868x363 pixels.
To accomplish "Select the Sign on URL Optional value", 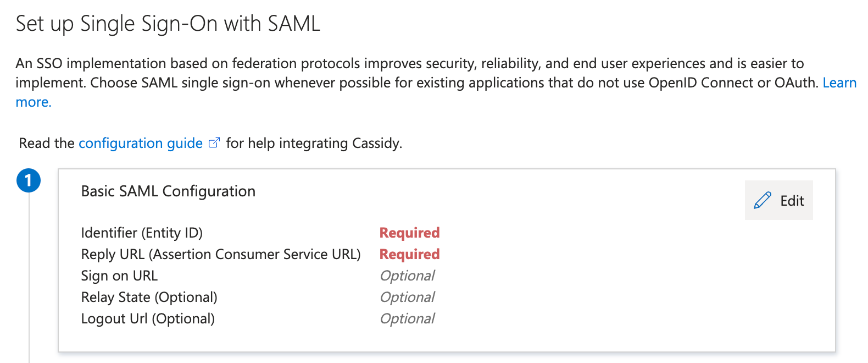I will tap(407, 276).
